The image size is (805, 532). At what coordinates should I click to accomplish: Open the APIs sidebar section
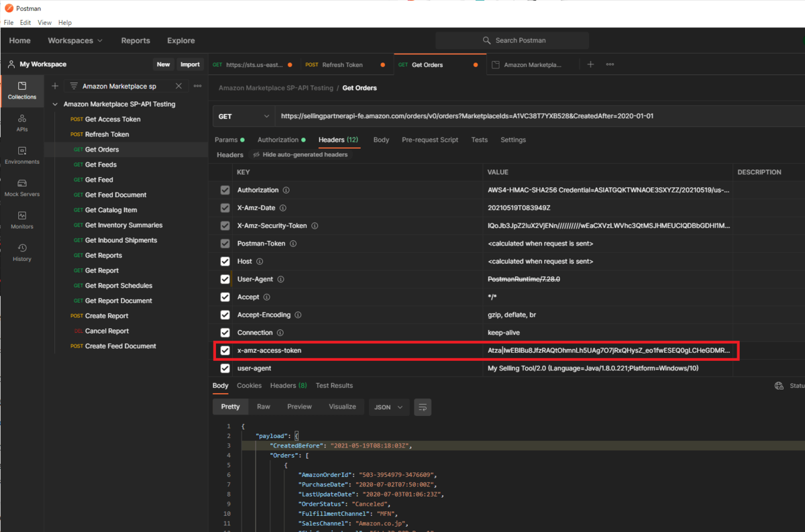(22, 123)
